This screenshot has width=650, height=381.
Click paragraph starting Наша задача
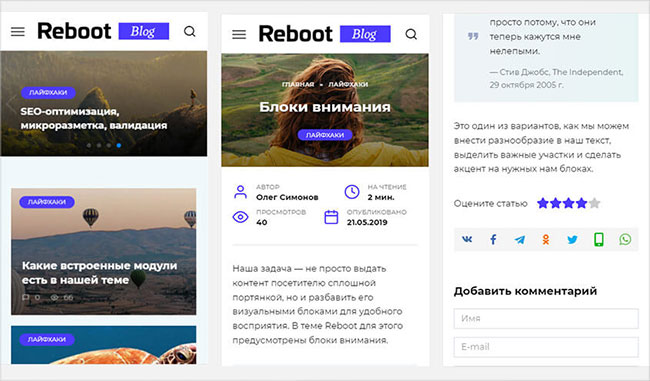[x=318, y=304]
